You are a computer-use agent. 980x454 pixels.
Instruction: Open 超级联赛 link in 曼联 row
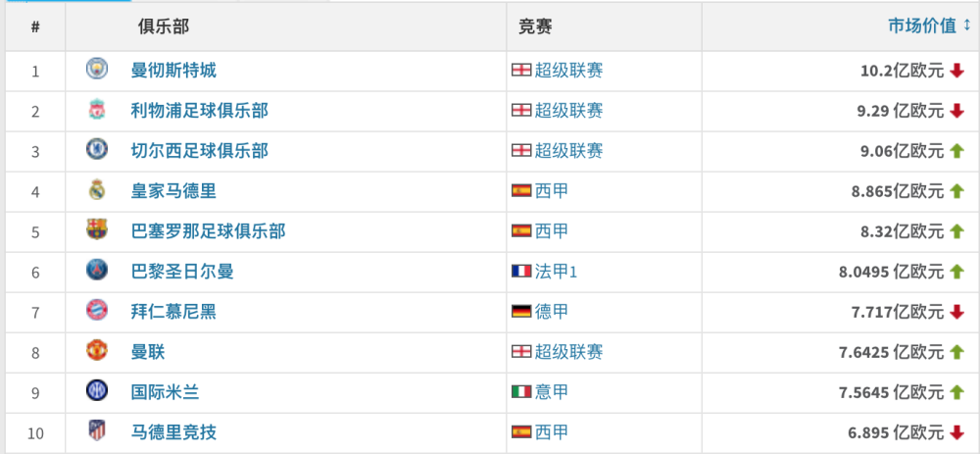point(568,352)
